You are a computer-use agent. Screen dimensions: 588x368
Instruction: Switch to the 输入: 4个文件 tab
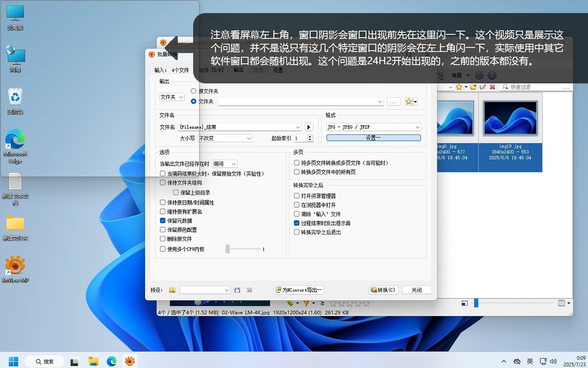pyautogui.click(x=172, y=70)
